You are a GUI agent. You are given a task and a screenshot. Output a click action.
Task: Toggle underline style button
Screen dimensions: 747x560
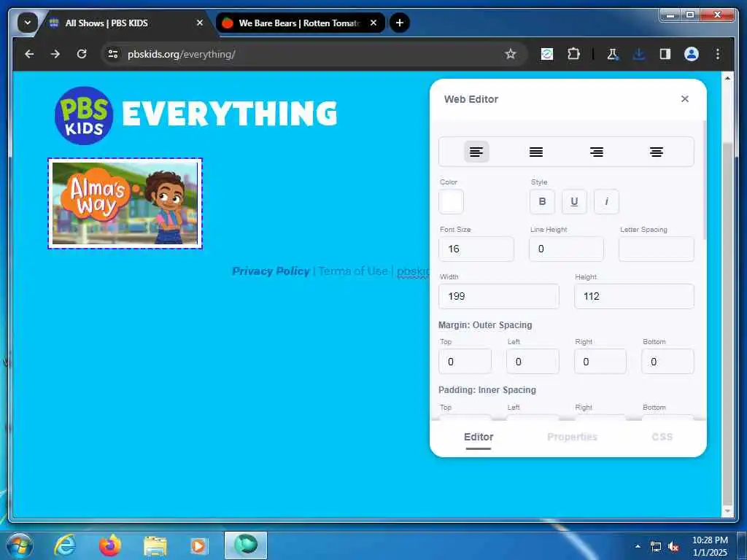click(x=574, y=201)
